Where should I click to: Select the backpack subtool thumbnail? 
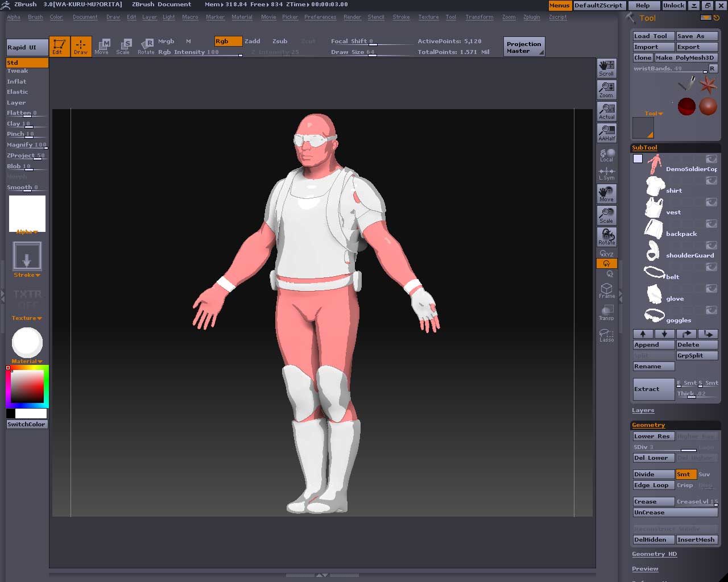(x=655, y=229)
